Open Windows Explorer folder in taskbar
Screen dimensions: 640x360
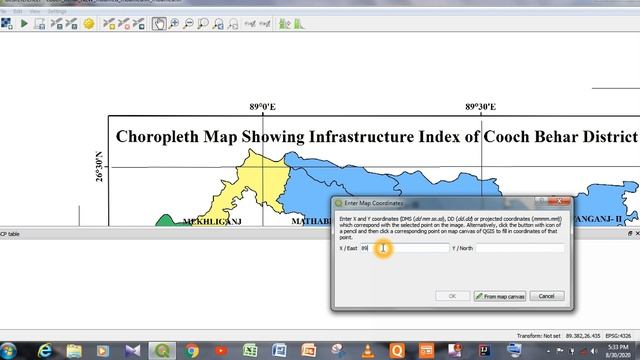tap(74, 351)
